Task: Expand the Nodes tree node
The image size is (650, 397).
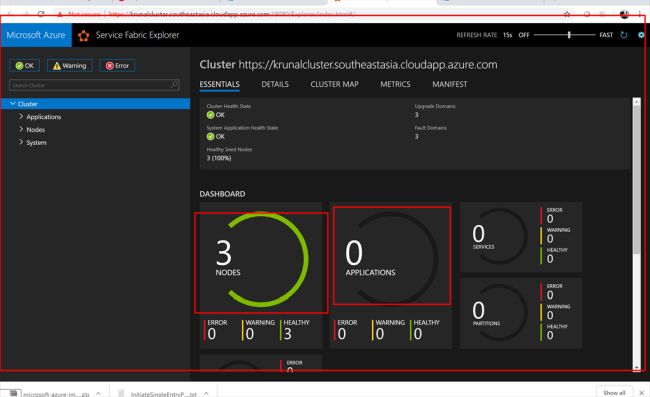Action: (x=21, y=129)
